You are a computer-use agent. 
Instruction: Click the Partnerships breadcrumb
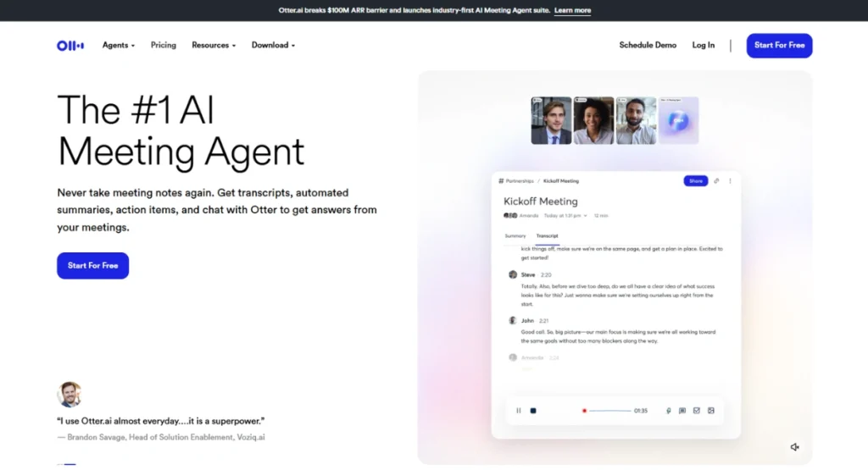(x=520, y=181)
